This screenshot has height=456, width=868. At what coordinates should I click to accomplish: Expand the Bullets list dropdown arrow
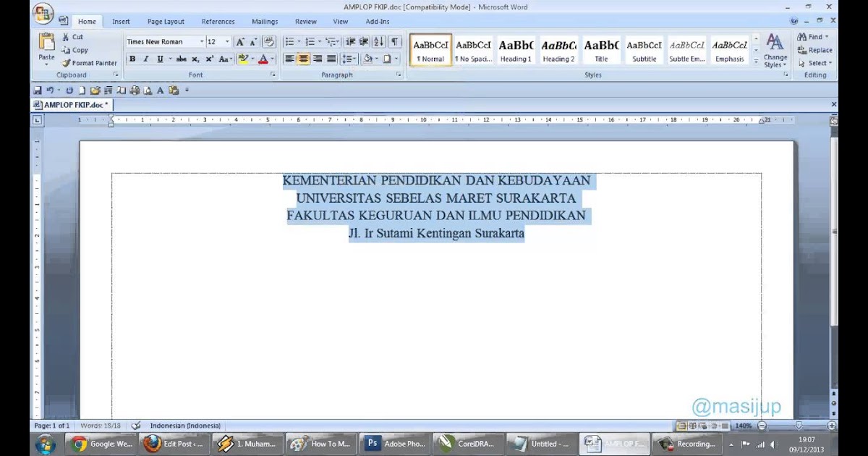299,42
